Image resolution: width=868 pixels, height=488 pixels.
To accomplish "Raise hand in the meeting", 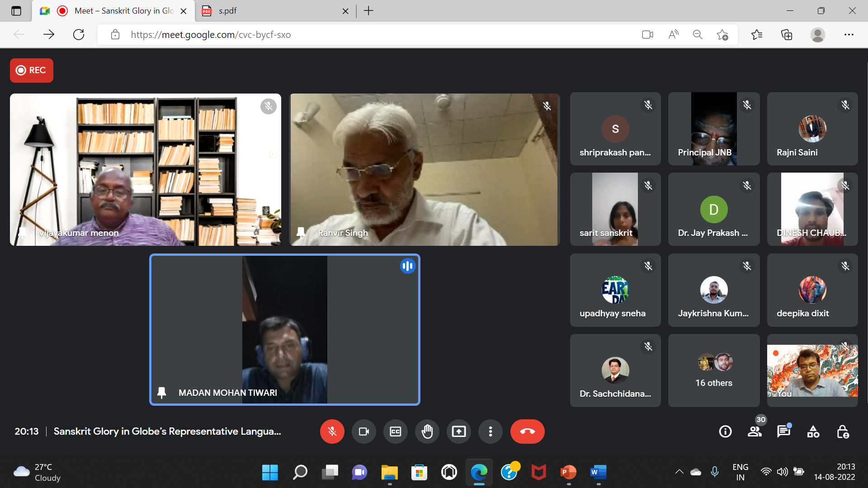I will pos(427,432).
